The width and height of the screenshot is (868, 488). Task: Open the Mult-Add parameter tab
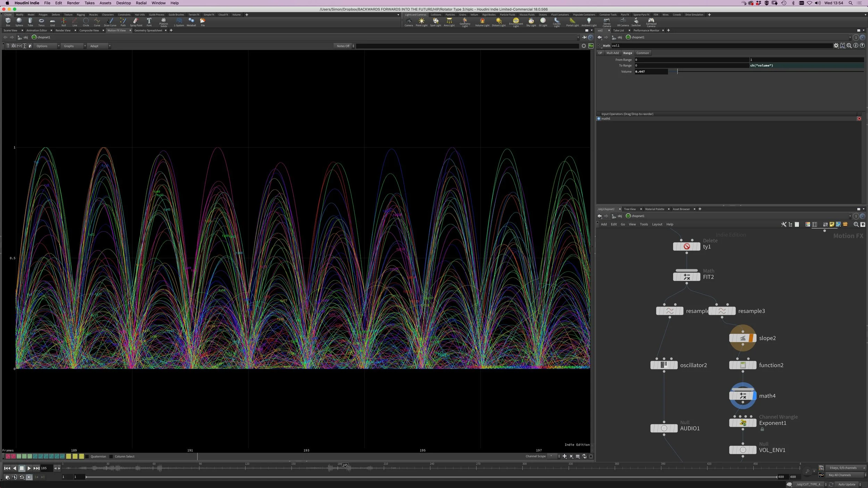pos(612,53)
